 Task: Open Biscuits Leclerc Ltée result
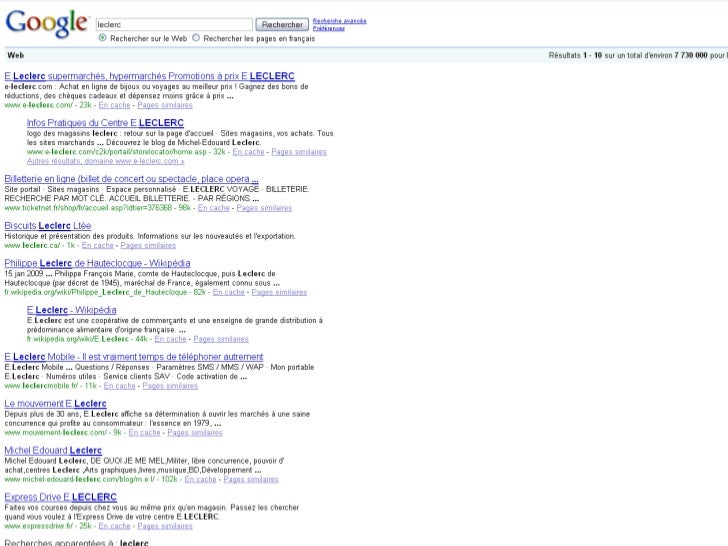tap(48, 226)
